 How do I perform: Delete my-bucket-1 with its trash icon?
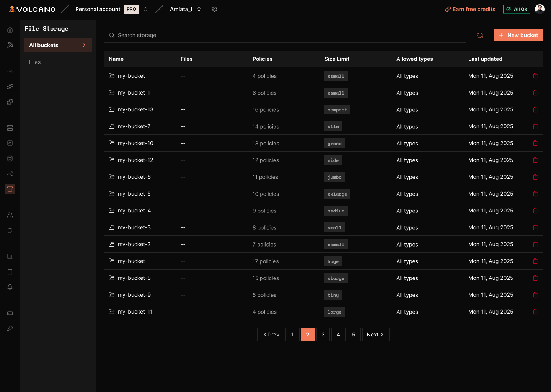pyautogui.click(x=535, y=93)
